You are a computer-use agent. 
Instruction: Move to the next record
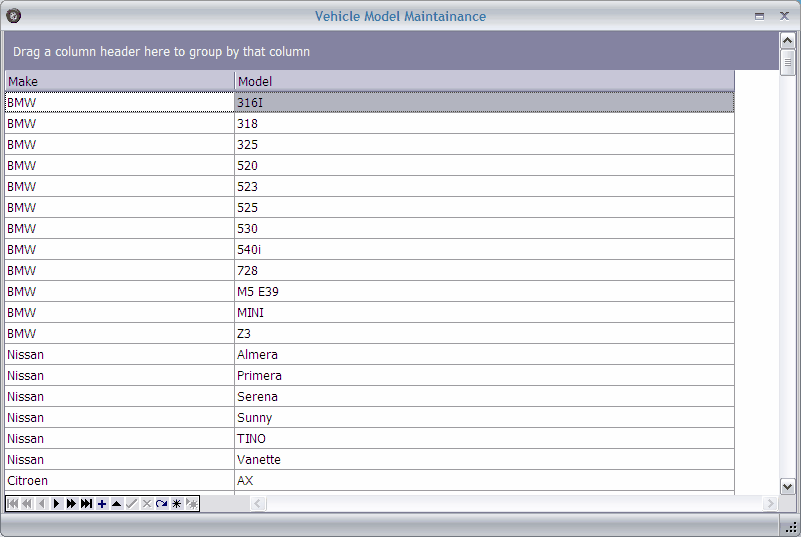57,504
